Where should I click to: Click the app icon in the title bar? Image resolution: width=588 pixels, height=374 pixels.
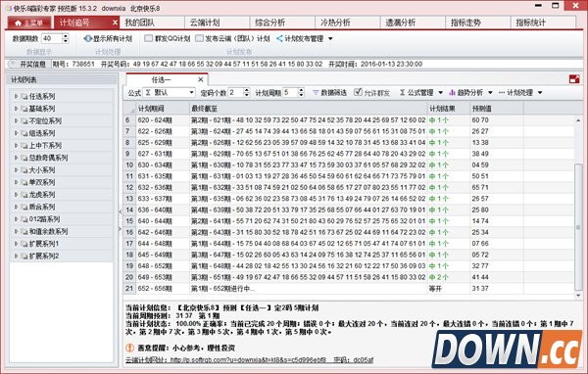click(8, 8)
